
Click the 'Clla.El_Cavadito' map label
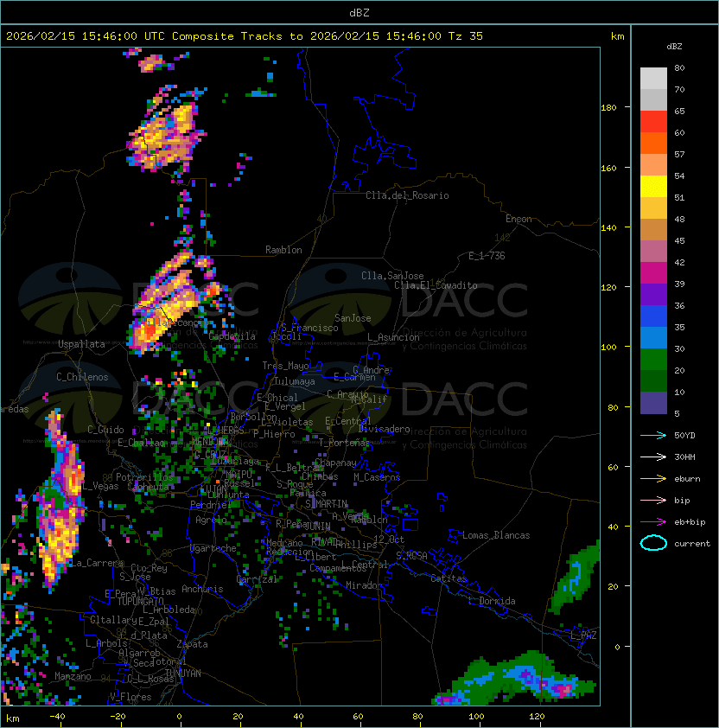436,285
